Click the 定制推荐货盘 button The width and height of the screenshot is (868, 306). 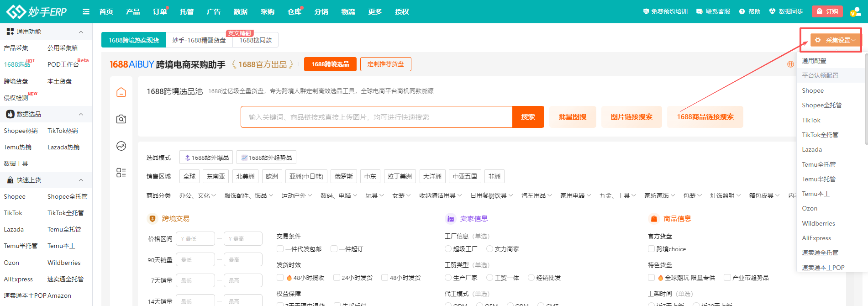pos(386,64)
